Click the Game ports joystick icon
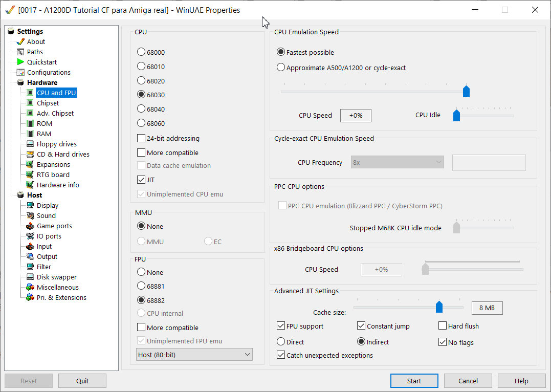The image size is (551, 392). coord(30,226)
